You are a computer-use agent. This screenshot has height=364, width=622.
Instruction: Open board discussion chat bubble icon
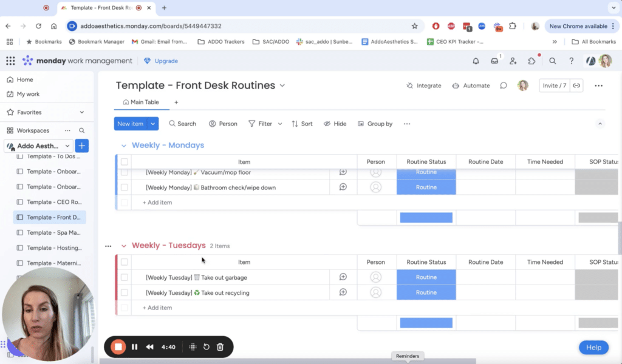click(x=504, y=86)
